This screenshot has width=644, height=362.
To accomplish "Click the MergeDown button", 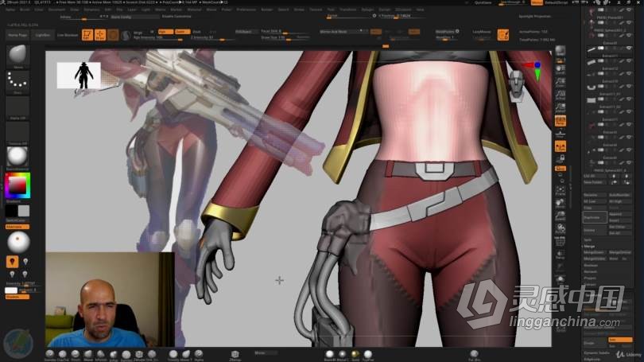I will tap(594, 253).
